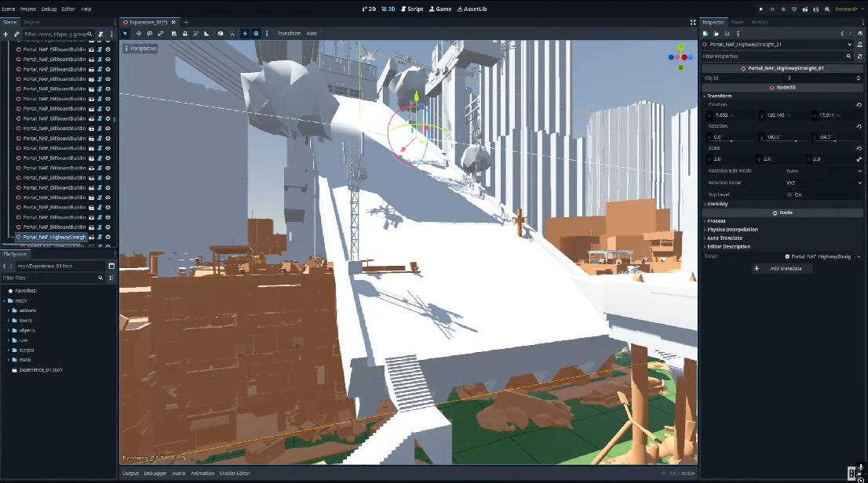The image size is (868, 483).
Task: Open the Script property dropdown
Action: tap(859, 256)
